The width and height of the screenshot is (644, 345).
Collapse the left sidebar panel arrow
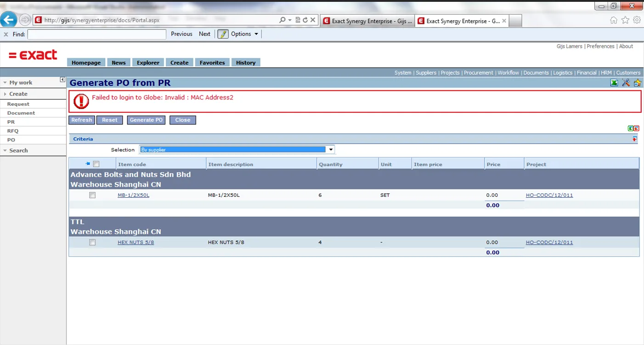62,80
